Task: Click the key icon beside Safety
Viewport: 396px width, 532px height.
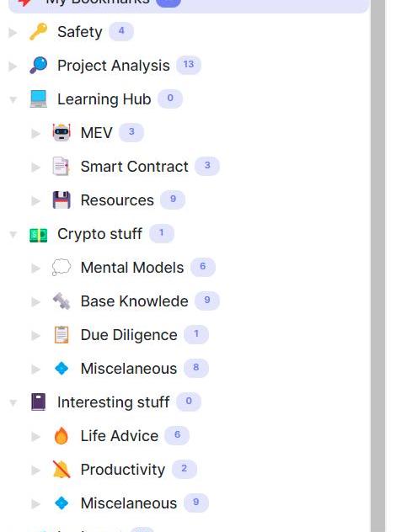Action: pyautogui.click(x=38, y=31)
